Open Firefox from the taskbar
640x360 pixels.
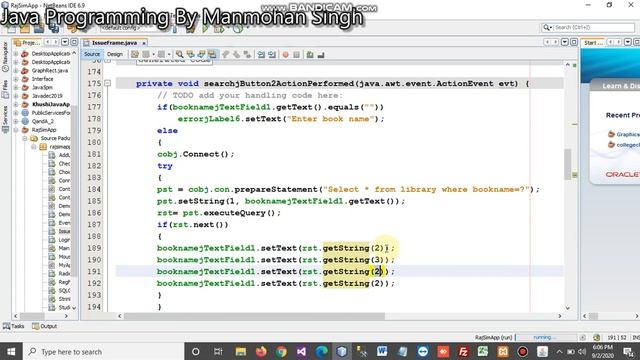coord(261,351)
